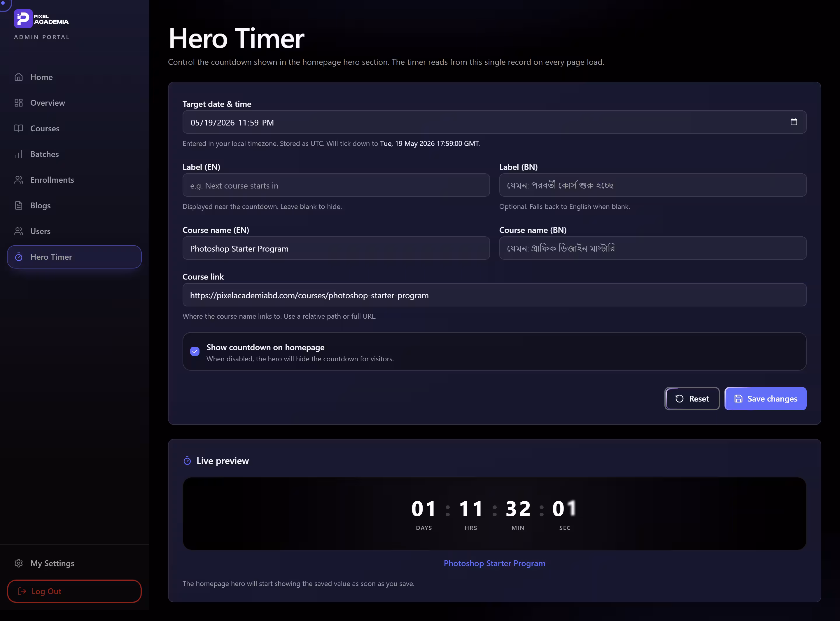Click the Users people icon
Screen dimensions: 840x621
[19, 231]
